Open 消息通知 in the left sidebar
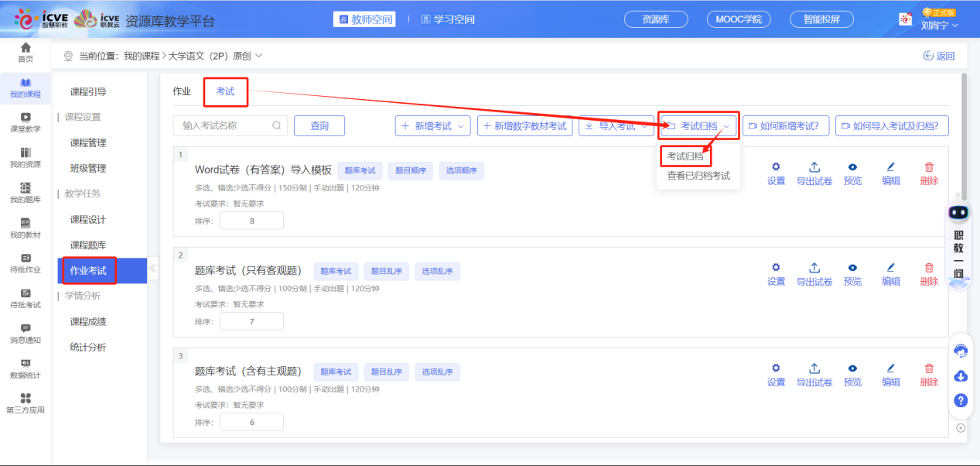Image resolution: width=980 pixels, height=466 pixels. [26, 334]
